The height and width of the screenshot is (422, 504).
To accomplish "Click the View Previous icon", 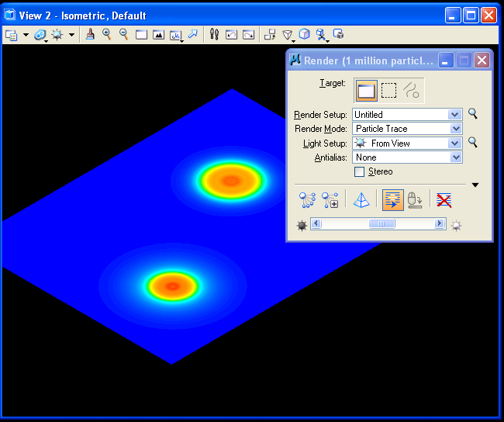I will (231, 34).
